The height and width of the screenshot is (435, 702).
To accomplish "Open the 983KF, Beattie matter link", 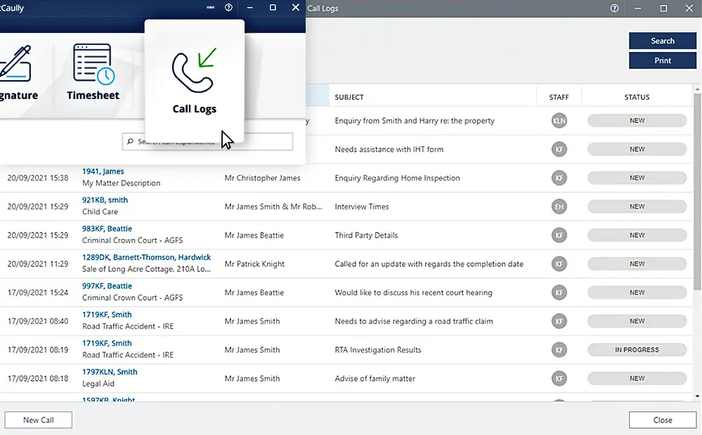I will pyautogui.click(x=107, y=229).
